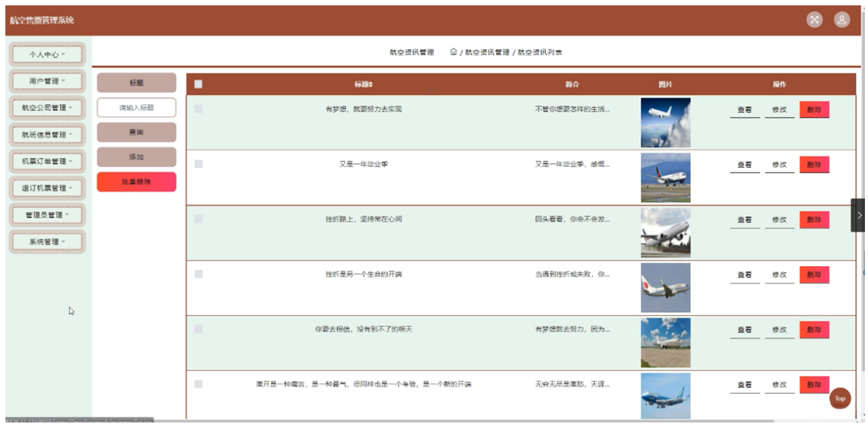Click the home icon in breadcrumb
This screenshot has height=424, width=868.
(x=453, y=51)
